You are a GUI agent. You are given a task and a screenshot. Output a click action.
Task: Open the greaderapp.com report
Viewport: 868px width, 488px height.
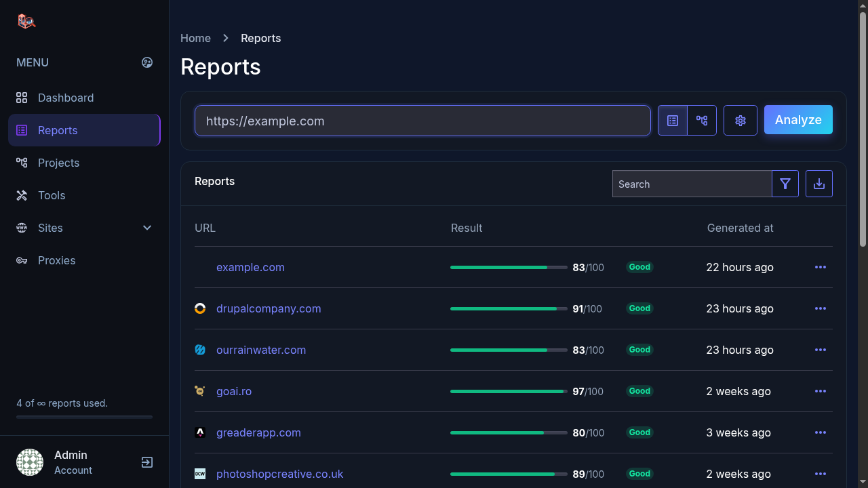(258, 432)
